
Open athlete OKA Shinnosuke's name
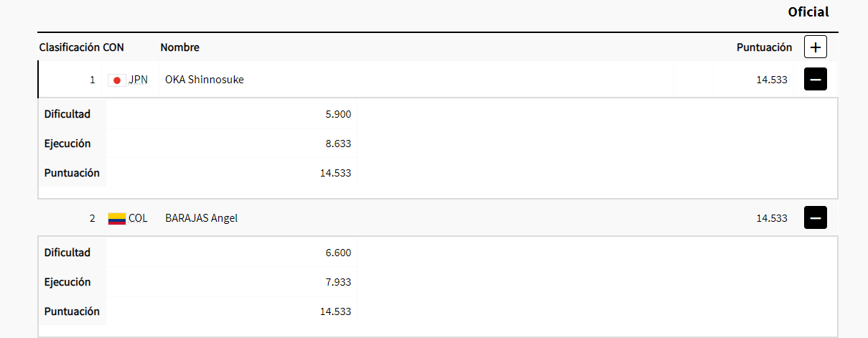coord(205,80)
